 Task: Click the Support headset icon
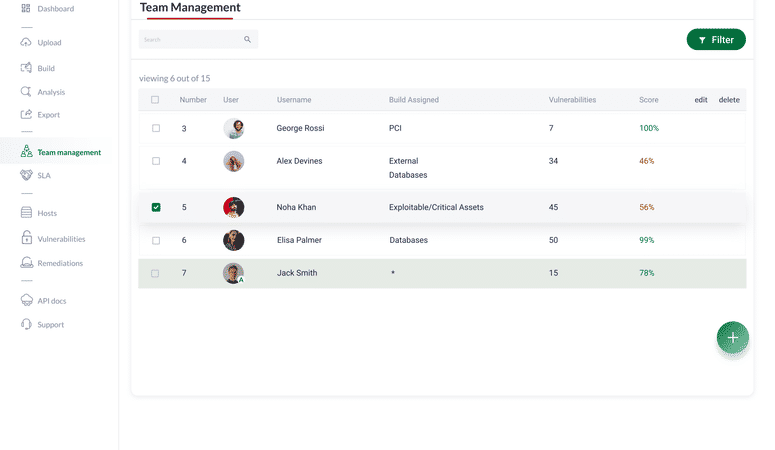coord(27,325)
